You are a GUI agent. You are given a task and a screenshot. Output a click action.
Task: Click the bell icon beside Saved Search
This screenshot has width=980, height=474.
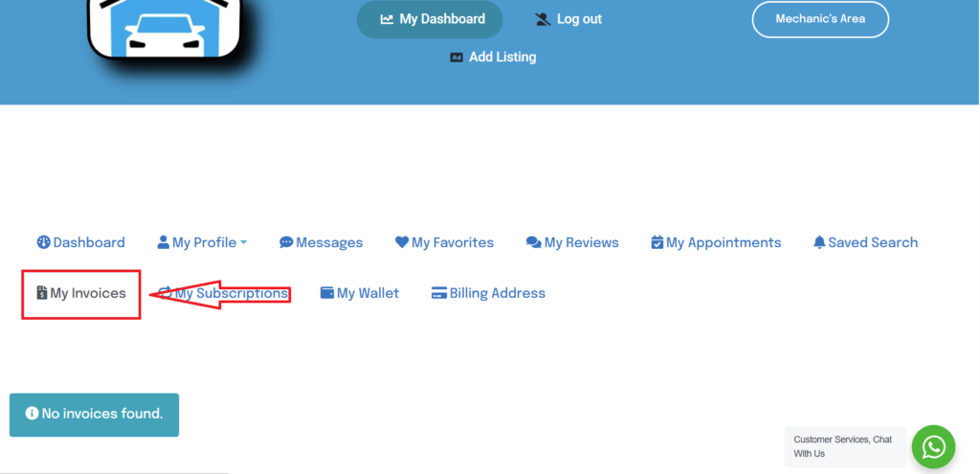(x=819, y=242)
